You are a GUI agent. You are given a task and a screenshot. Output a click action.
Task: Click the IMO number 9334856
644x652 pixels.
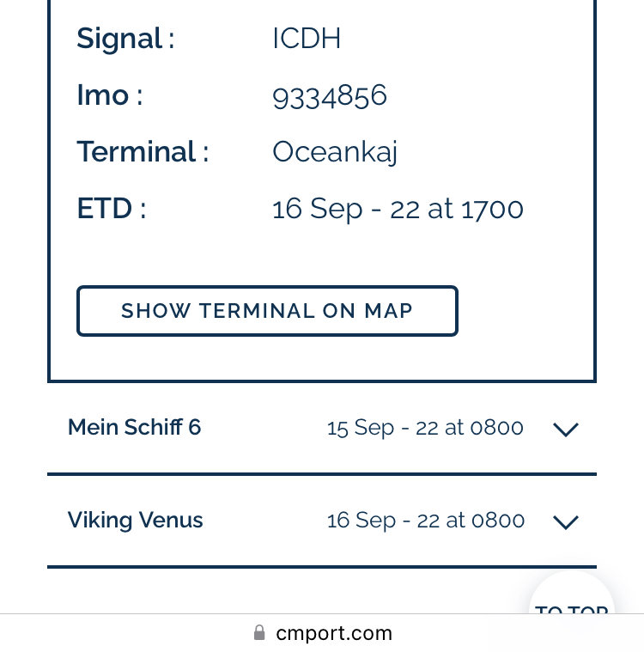click(329, 96)
